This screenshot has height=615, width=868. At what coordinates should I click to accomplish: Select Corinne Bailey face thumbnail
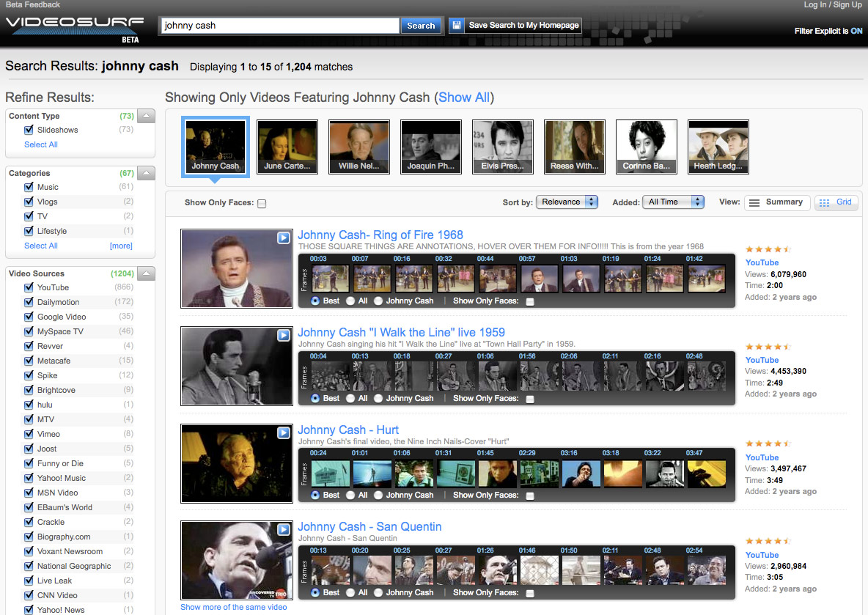tap(647, 147)
